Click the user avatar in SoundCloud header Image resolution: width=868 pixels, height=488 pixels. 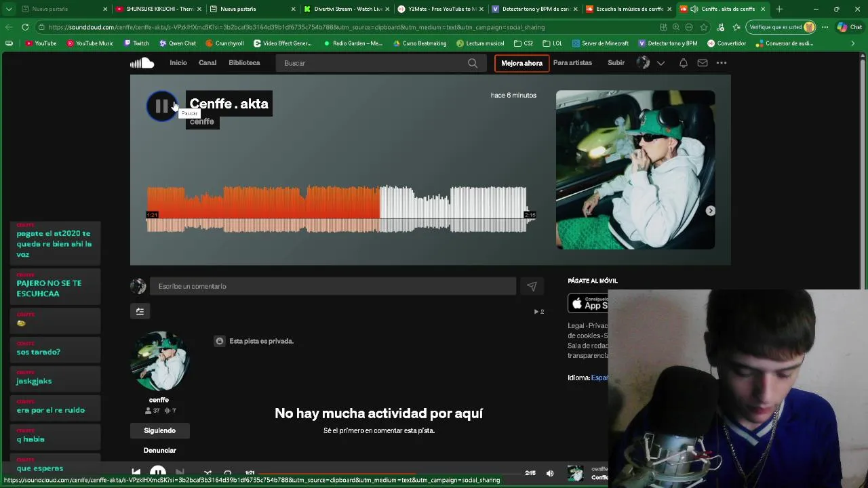click(643, 63)
